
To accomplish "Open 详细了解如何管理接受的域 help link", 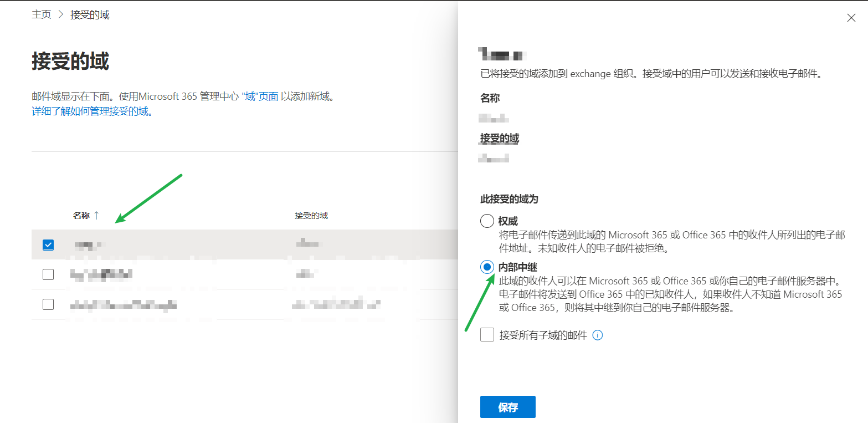I will click(92, 111).
